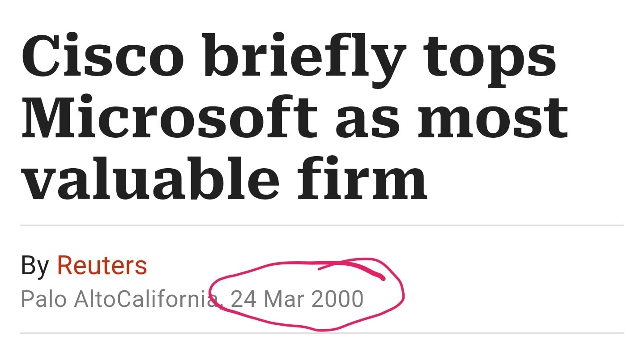Click the day number 24 in the date
Screen dimensions: 644x340
[x=243, y=298]
